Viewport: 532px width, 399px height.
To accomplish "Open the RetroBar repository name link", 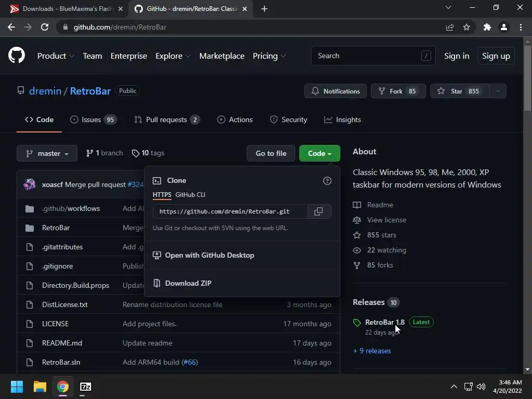I will coord(90,91).
